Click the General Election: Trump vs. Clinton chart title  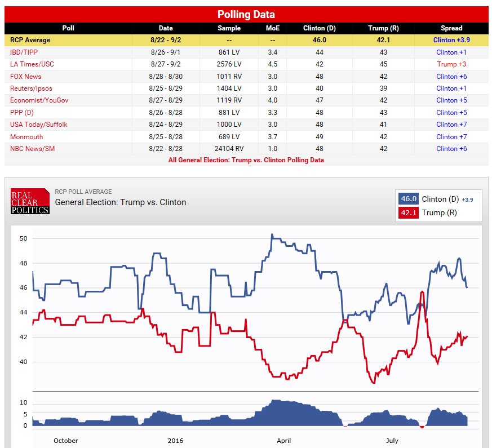[121, 202]
